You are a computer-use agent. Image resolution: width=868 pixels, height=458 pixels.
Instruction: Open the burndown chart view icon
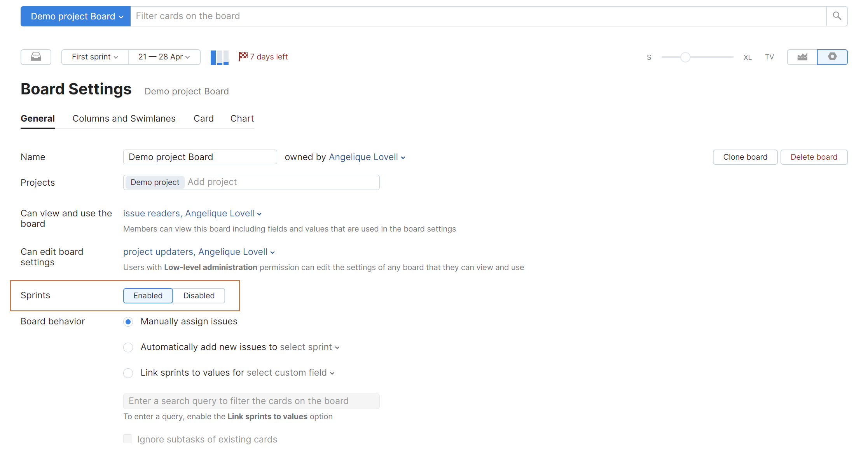(802, 57)
